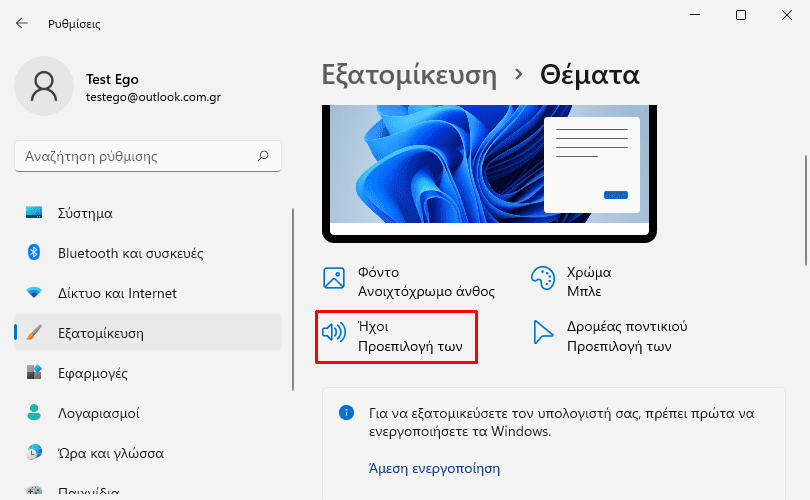Click the Χρώμα palette icon
810x500 pixels.
tap(543, 278)
